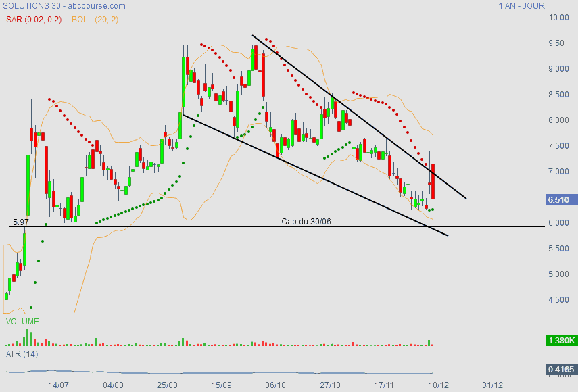Click the ATR value tag 0.4165
Viewport: 578px width, 392px height.
(x=561, y=369)
